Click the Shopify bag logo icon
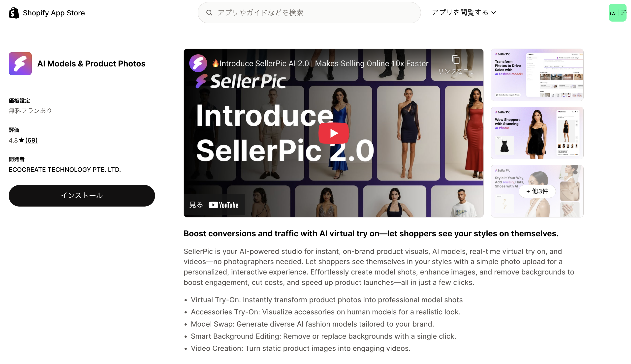631x364 pixels. [14, 13]
